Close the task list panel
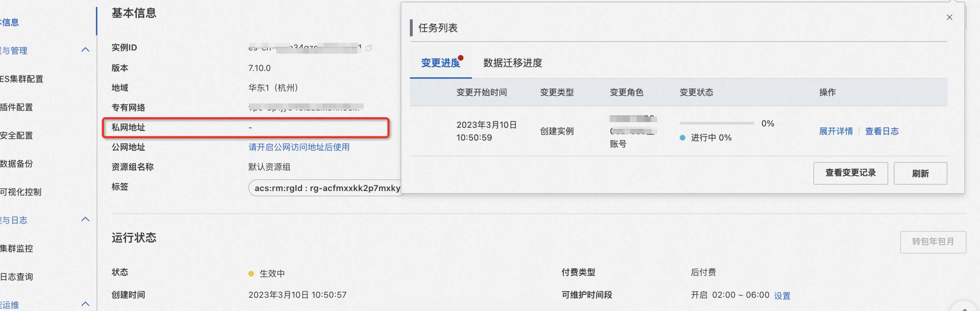The width and height of the screenshot is (980, 311). pos(949,17)
